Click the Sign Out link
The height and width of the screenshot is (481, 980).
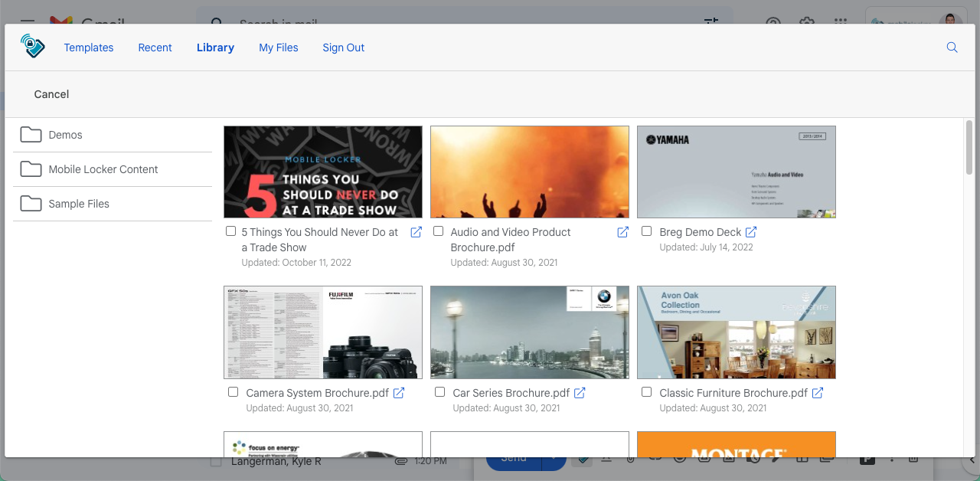pos(344,47)
